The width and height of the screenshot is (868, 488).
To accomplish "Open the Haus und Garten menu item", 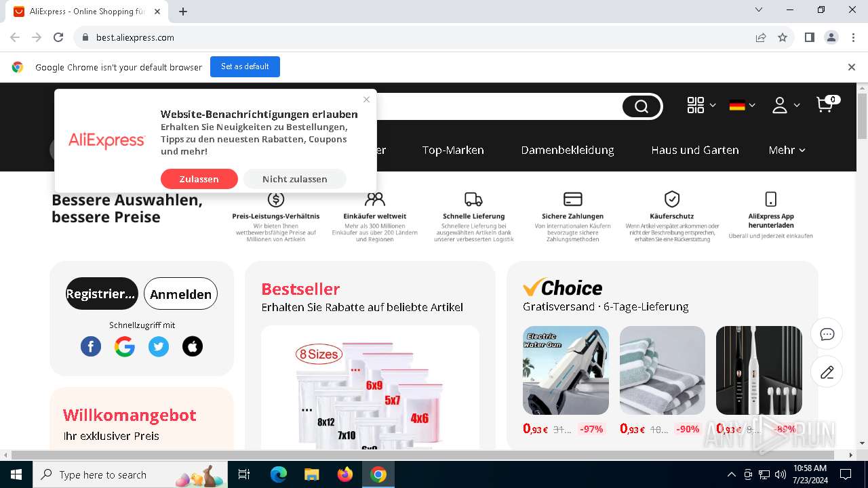I will [695, 150].
